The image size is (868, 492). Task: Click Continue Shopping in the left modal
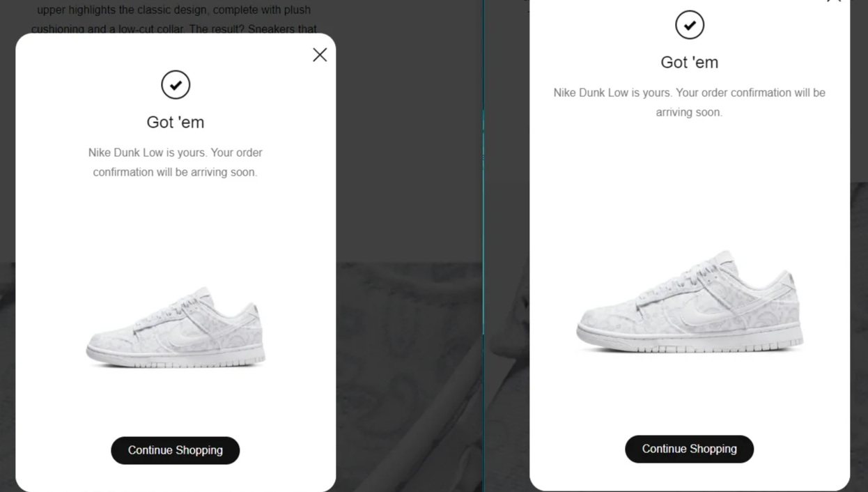176,450
